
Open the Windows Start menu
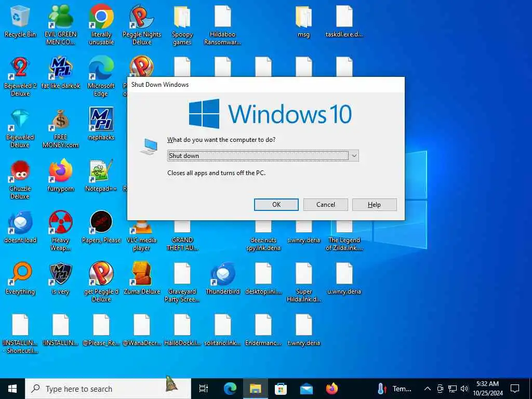[12, 389]
